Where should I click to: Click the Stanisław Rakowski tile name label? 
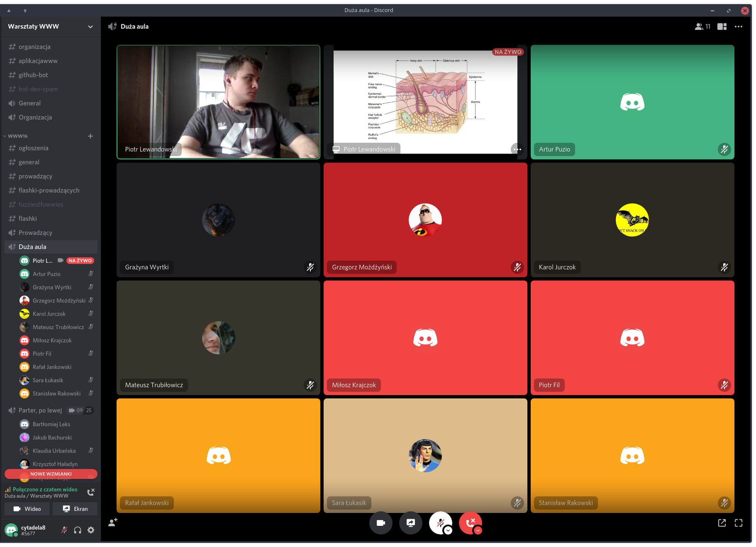pyautogui.click(x=565, y=503)
